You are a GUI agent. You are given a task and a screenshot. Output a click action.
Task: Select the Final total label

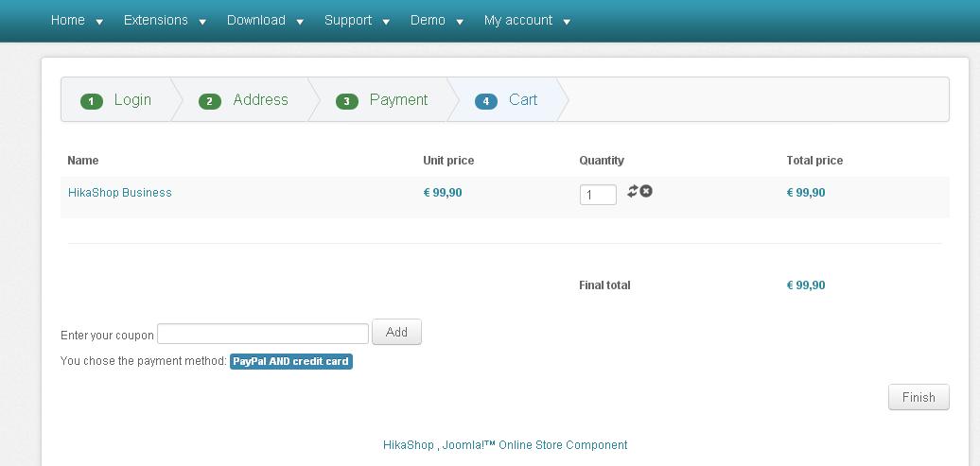point(605,285)
